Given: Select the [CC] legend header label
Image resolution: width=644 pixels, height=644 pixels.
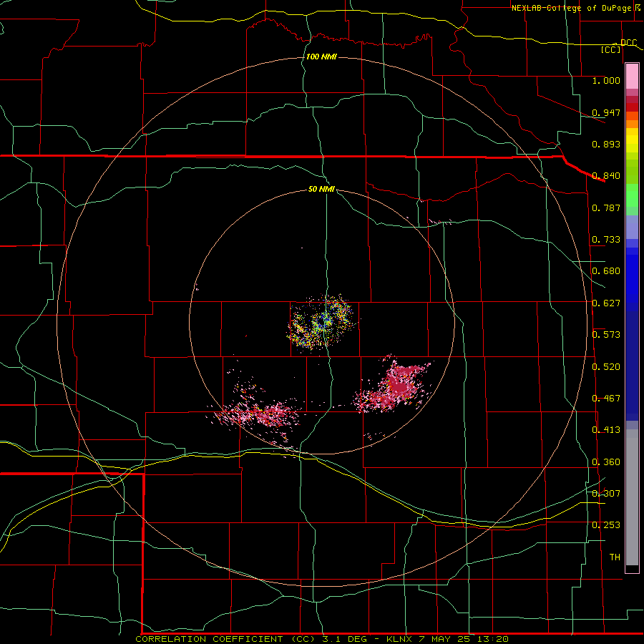Looking at the screenshot, I should pos(611,49).
